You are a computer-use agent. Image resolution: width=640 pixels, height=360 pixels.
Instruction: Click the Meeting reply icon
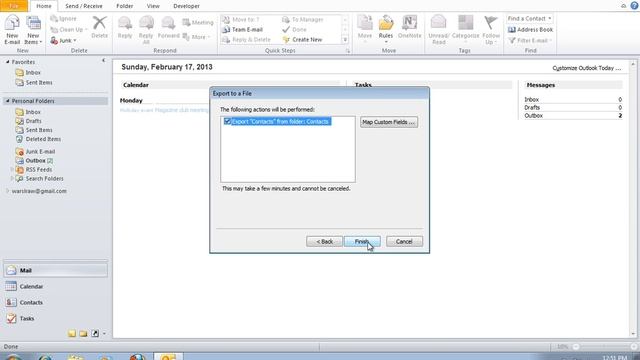(x=198, y=22)
